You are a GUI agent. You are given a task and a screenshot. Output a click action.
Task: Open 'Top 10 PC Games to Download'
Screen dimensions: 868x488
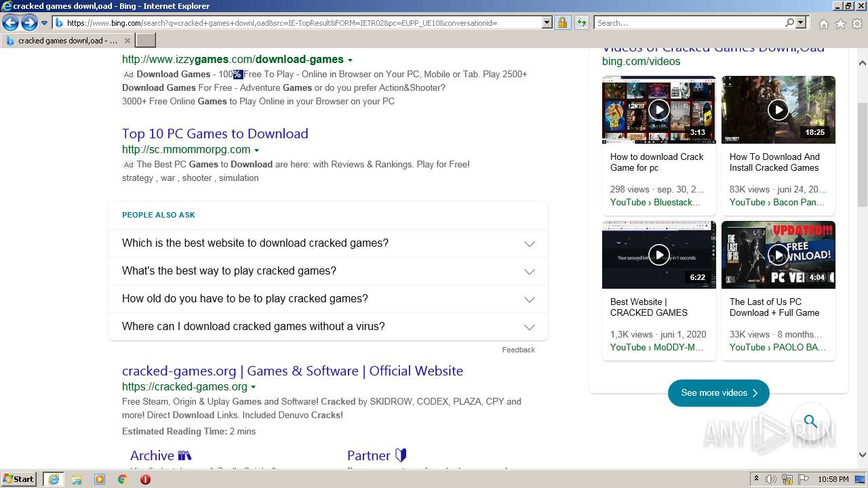pos(215,134)
